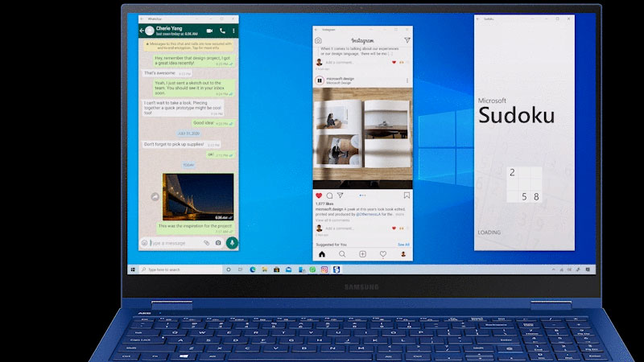Click the 'Good idea!' message bubble
The width and height of the screenshot is (644, 362).
(213, 123)
